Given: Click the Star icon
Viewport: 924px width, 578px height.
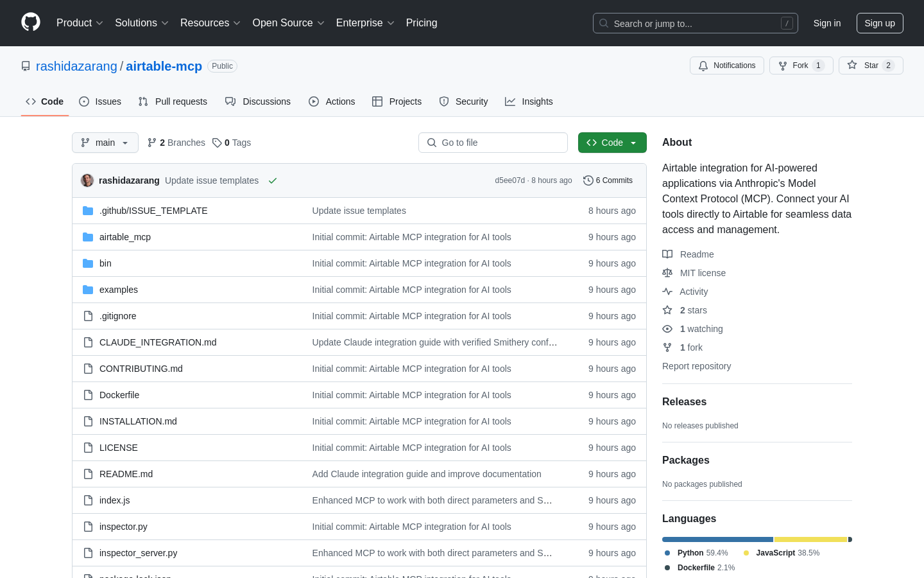Looking at the screenshot, I should click(x=852, y=65).
